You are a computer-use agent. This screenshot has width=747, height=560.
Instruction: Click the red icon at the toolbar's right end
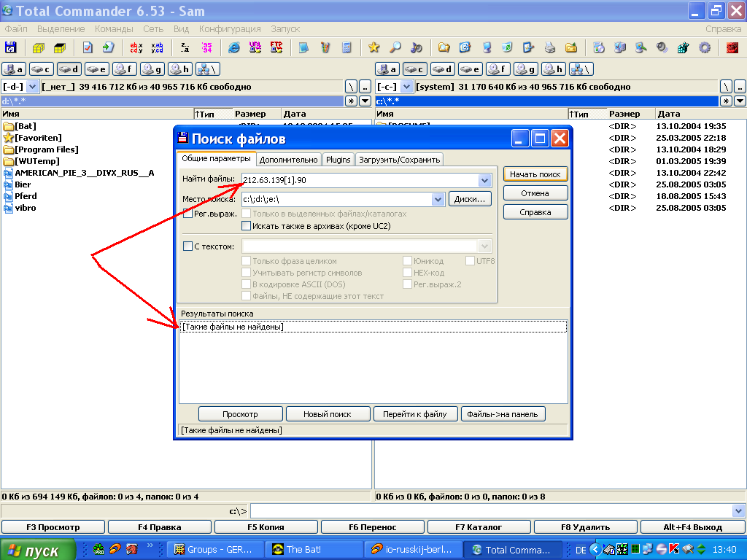732,47
